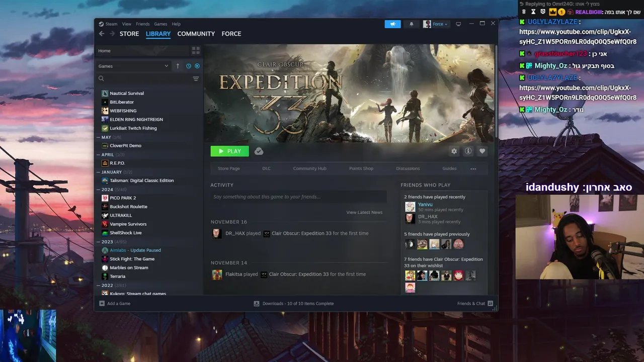The height and width of the screenshot is (362, 644).
Task: Open the Friends & Chat icon
Action: coord(490,303)
